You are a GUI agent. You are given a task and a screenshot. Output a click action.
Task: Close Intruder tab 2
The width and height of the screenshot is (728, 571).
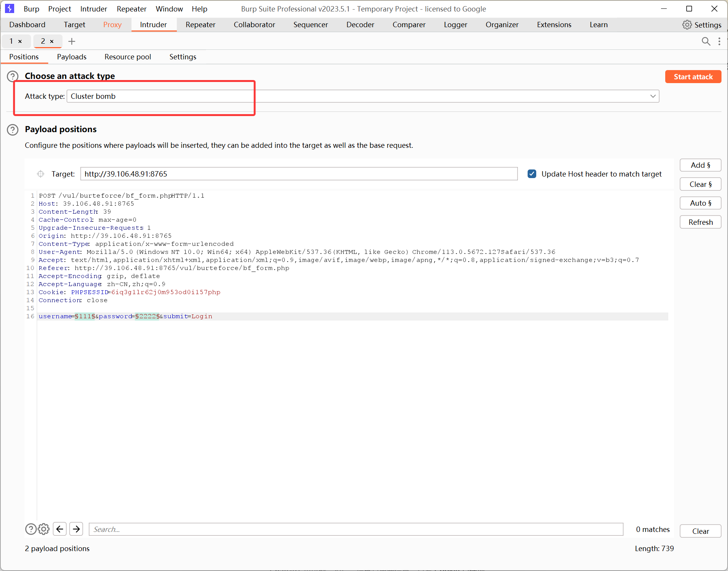[52, 41]
